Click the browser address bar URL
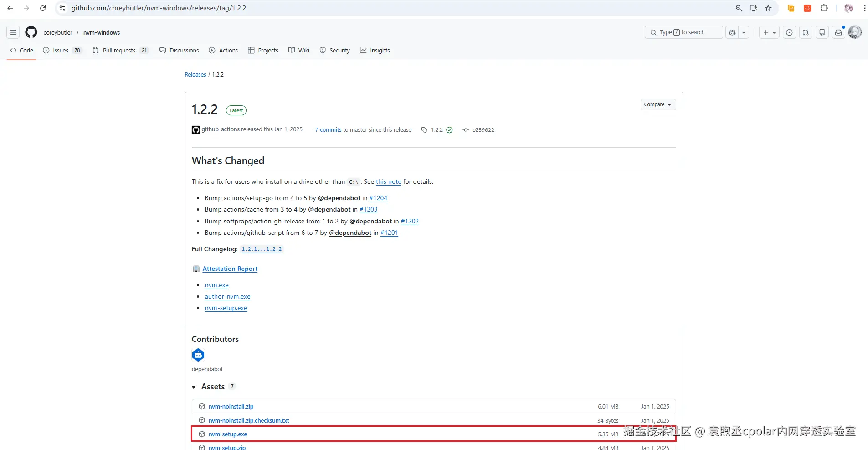The height and width of the screenshot is (450, 868). pyautogui.click(x=159, y=8)
